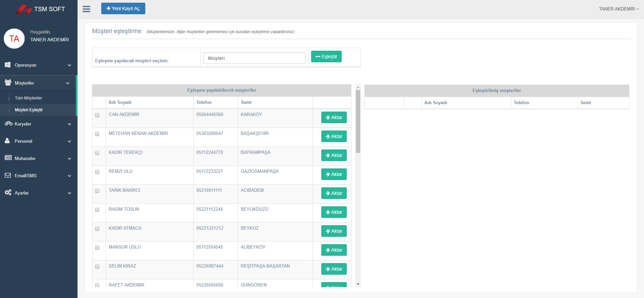Open Tüm Müşteriler submenu item
The width and height of the screenshot is (644, 298).
(28, 98)
